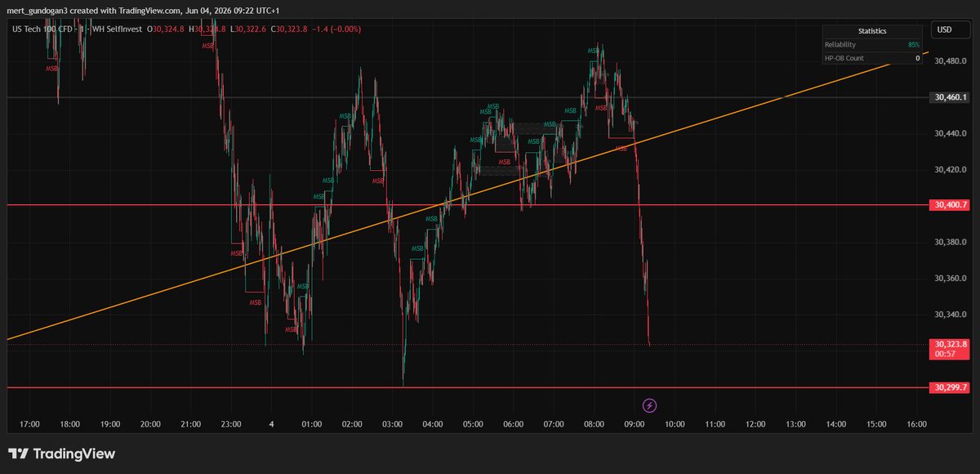Click the 08:00 time axis label
The image size is (980, 474).
click(x=594, y=424)
